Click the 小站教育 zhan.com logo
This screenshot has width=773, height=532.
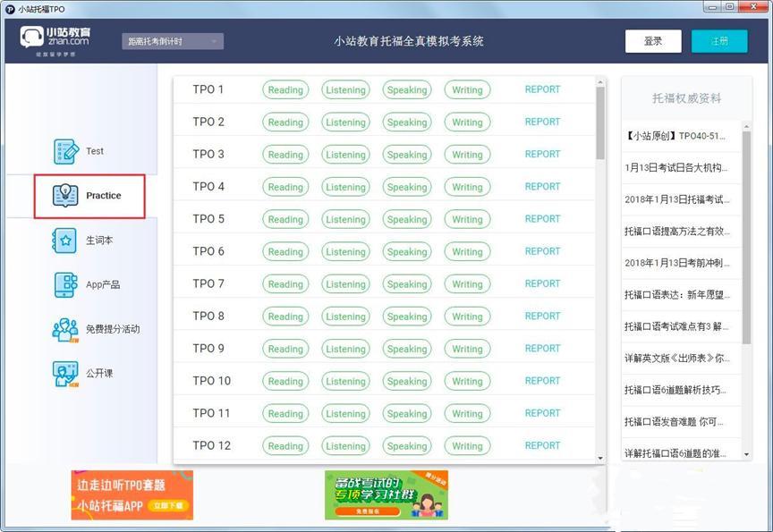[x=55, y=41]
